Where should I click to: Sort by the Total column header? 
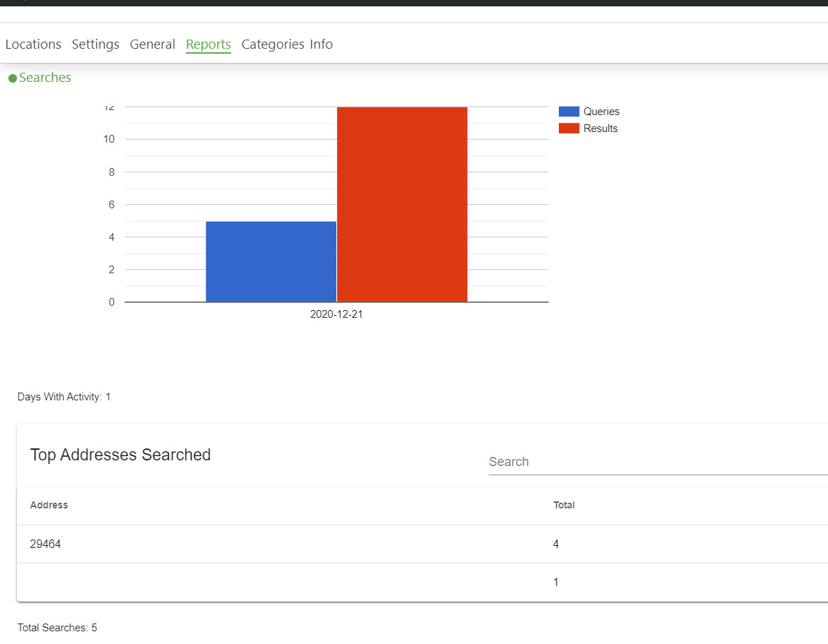click(564, 505)
